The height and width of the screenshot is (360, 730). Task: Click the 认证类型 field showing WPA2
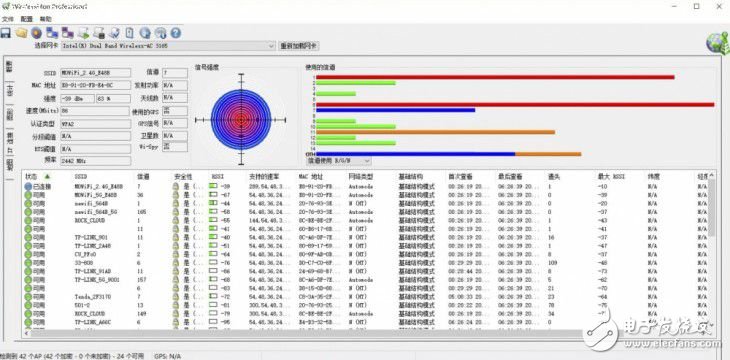[95, 124]
